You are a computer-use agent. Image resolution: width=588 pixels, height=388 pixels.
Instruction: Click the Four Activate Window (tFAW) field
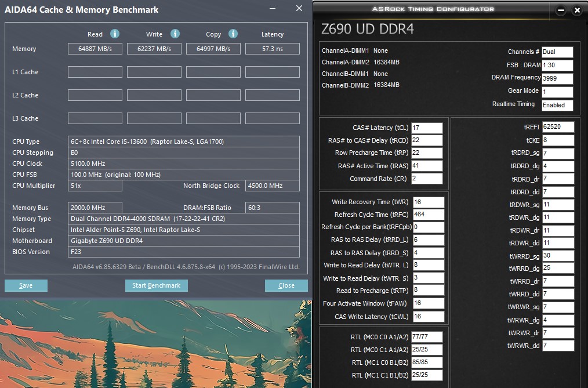pyautogui.click(x=429, y=303)
